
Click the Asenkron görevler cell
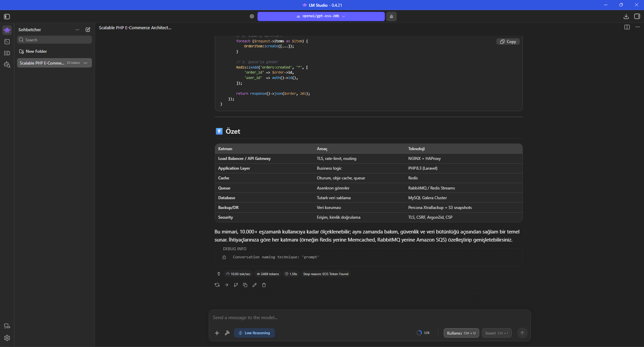[x=333, y=188]
